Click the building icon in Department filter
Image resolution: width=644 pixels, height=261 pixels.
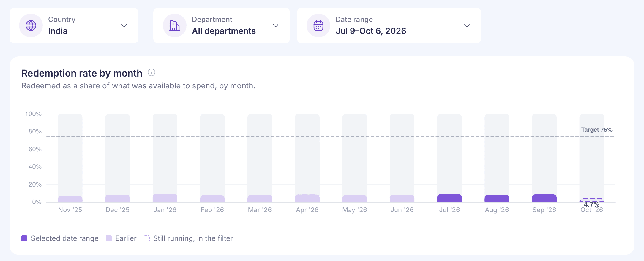pos(175,26)
